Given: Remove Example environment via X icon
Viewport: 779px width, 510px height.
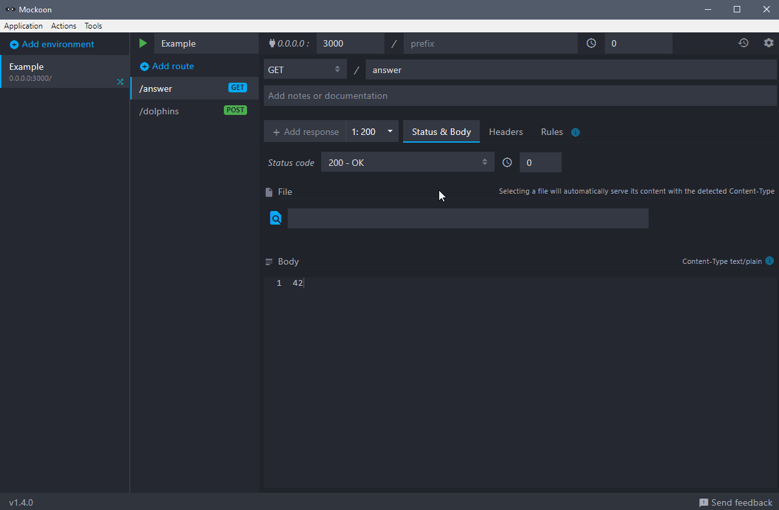Looking at the screenshot, I should click(x=120, y=81).
